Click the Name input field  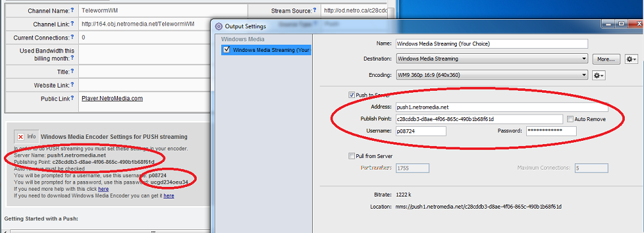click(492, 44)
